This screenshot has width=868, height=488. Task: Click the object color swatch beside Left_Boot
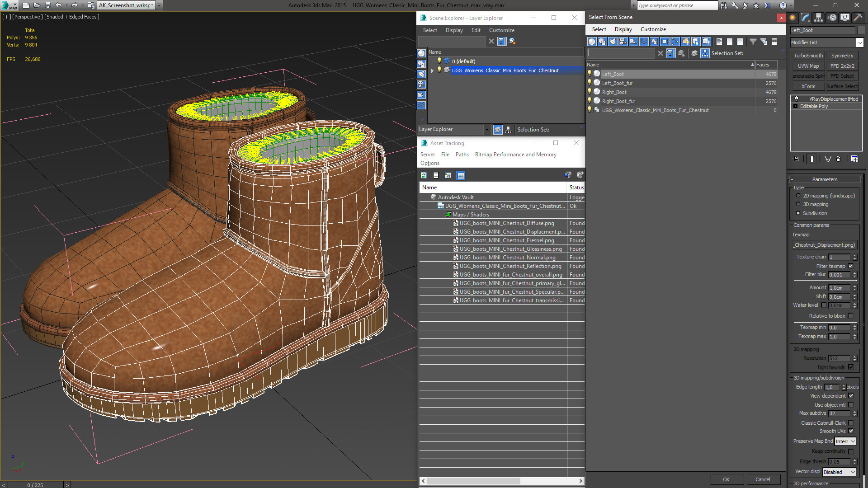[x=861, y=30]
